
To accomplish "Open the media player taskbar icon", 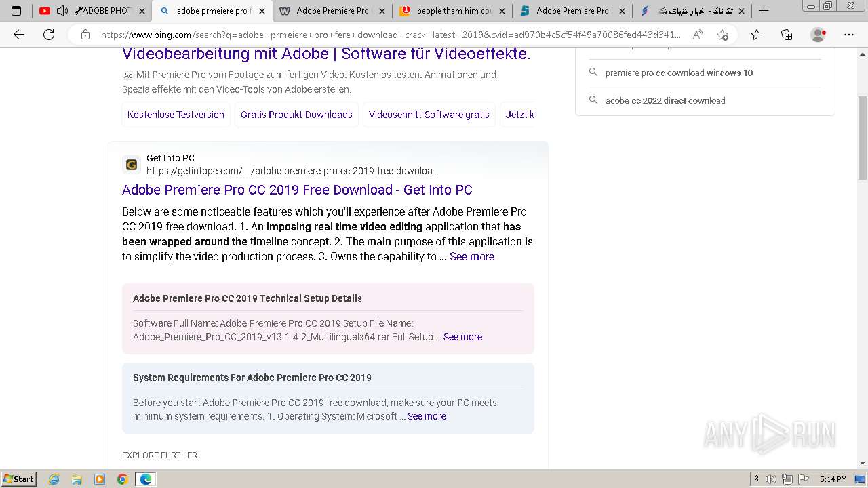I will (100, 479).
